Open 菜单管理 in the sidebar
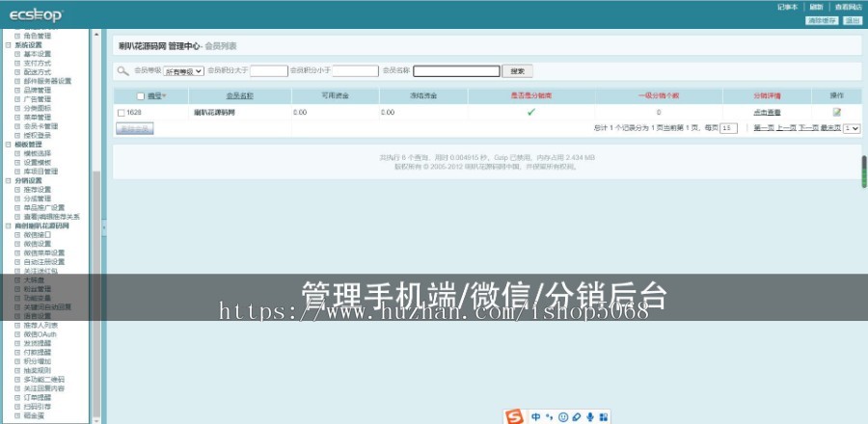The height and width of the screenshot is (424, 868). pyautogui.click(x=37, y=118)
